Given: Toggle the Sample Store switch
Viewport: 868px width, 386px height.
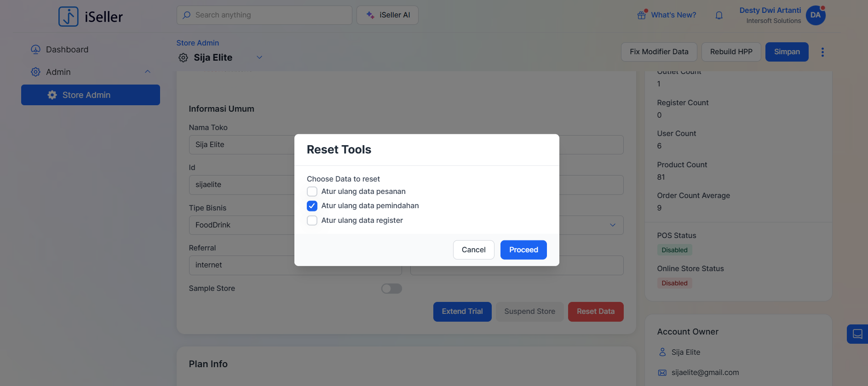Looking at the screenshot, I should tap(391, 289).
